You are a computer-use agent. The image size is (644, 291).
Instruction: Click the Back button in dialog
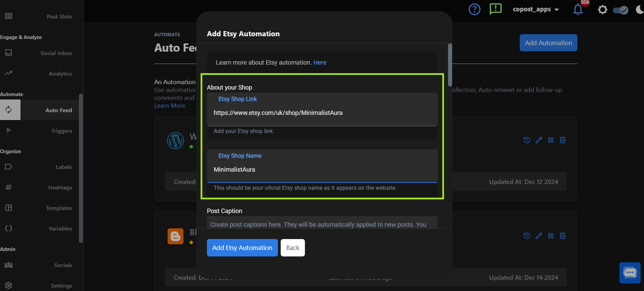[293, 248]
